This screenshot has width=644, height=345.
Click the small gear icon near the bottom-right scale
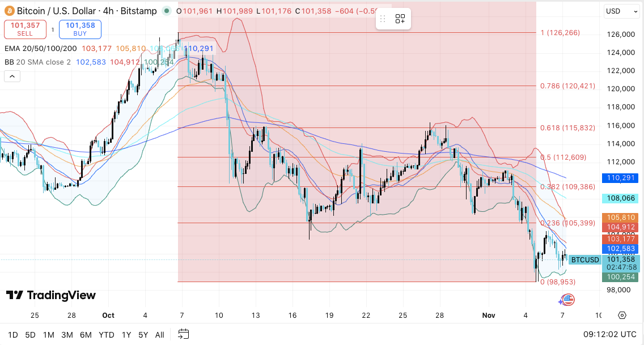[x=622, y=314]
